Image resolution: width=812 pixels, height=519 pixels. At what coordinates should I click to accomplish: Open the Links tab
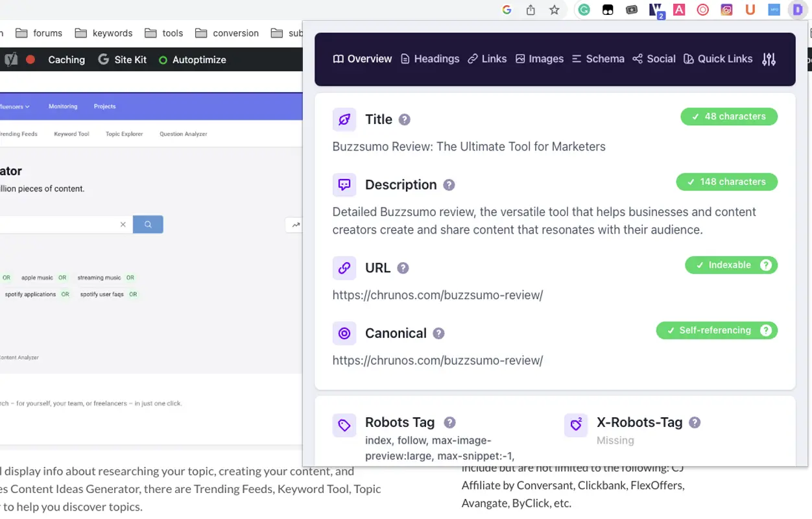pos(487,59)
